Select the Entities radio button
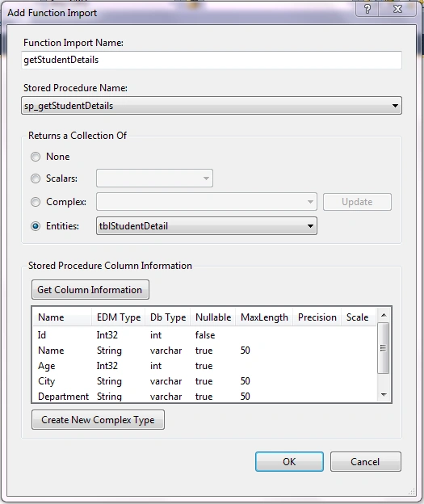 [36, 226]
